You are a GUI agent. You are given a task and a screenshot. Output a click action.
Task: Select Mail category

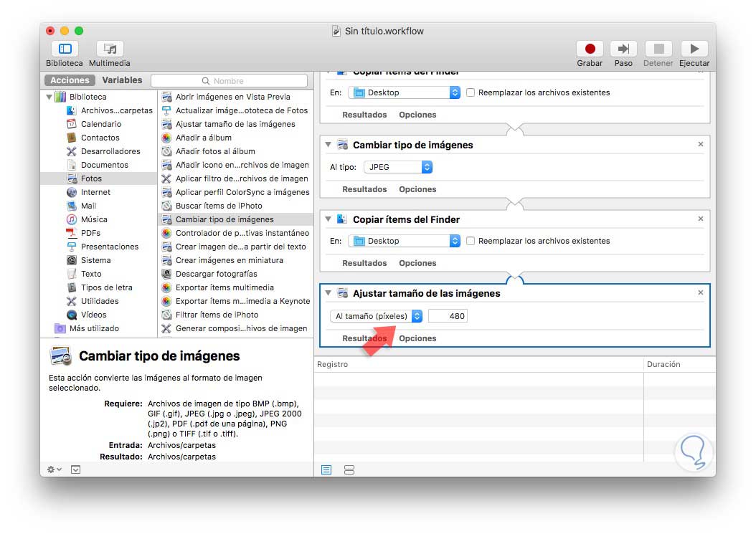click(x=88, y=206)
